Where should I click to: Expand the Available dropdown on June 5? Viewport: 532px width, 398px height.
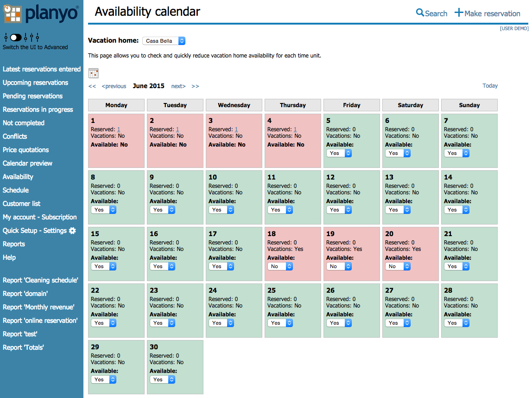[339, 153]
